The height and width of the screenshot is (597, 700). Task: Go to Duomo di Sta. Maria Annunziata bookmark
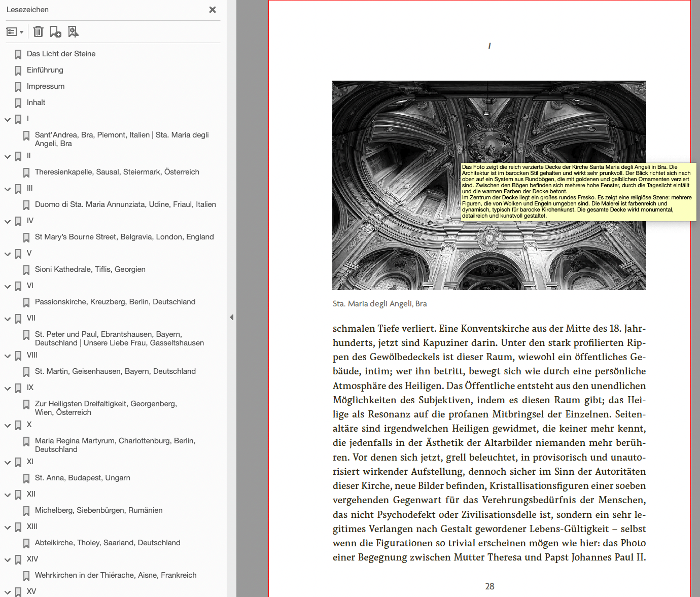point(125,204)
